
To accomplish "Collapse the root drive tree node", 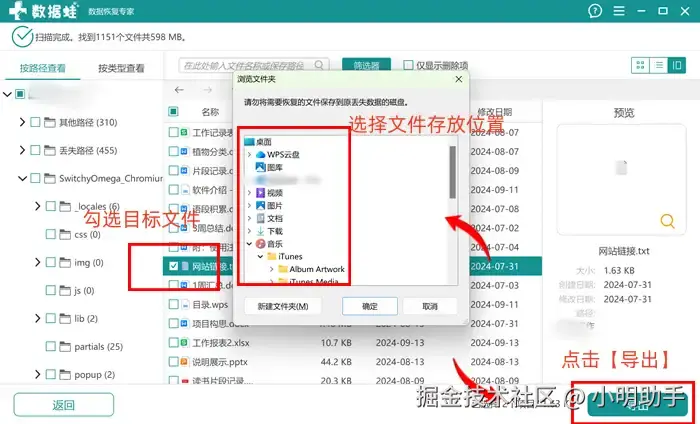I will (x=7, y=94).
